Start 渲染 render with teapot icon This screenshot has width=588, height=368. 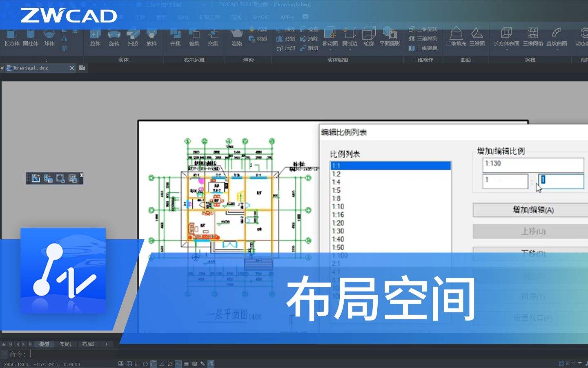point(237,37)
